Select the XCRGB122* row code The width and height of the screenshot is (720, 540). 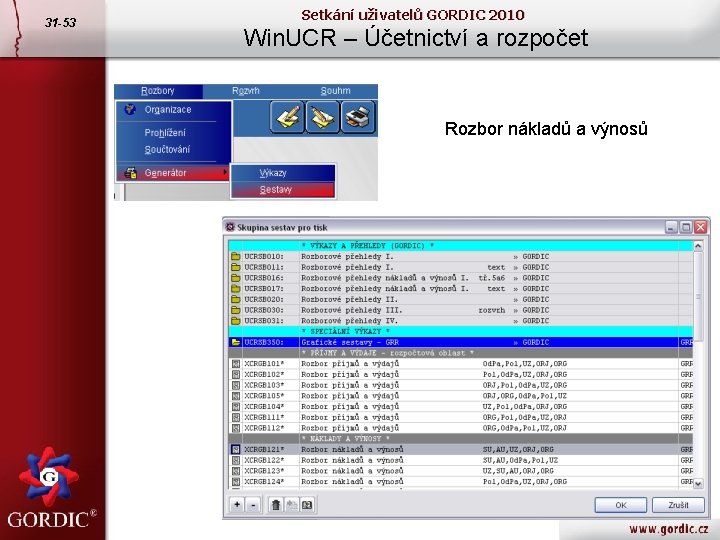coord(264,460)
